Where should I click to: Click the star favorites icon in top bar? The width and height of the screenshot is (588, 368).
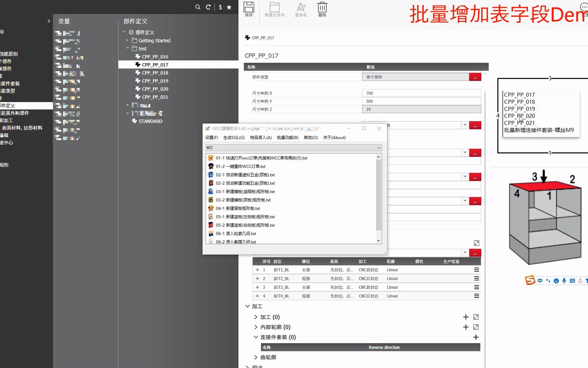tap(229, 7)
